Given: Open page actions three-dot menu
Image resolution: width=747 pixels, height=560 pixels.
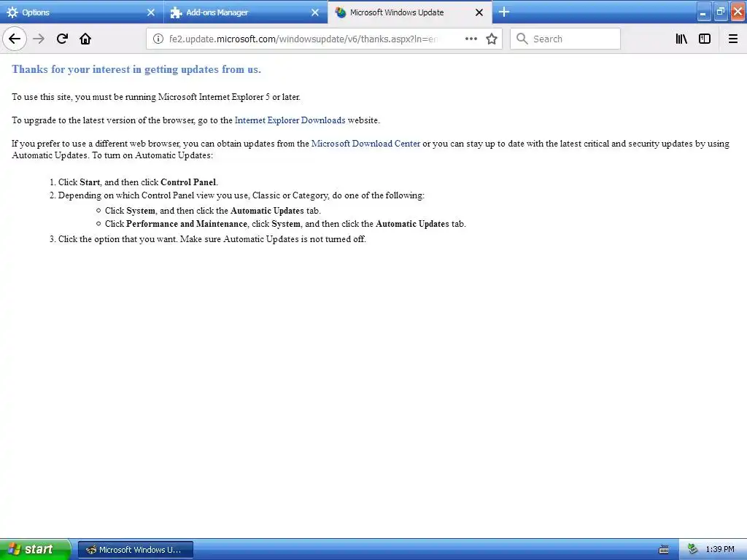Looking at the screenshot, I should [471, 39].
